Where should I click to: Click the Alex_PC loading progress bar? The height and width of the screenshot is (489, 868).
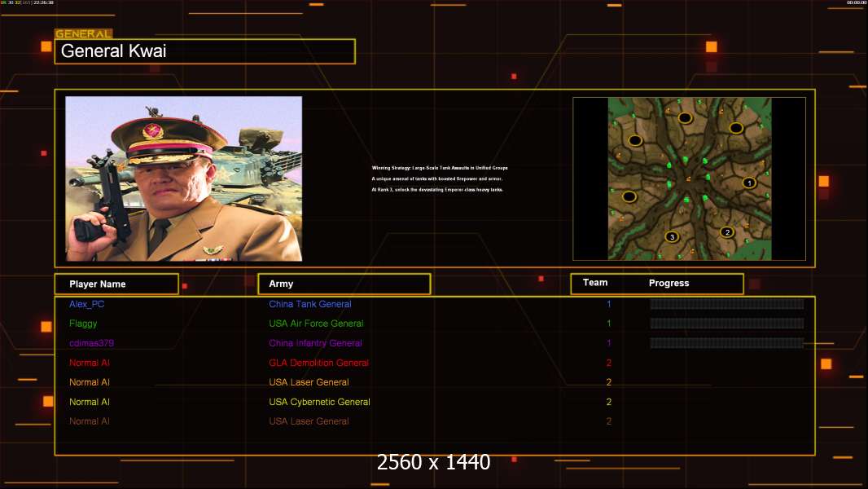pyautogui.click(x=726, y=304)
